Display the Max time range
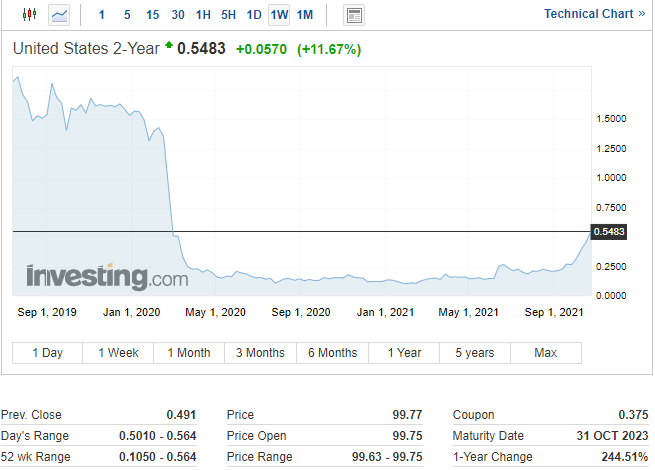 [x=546, y=353]
